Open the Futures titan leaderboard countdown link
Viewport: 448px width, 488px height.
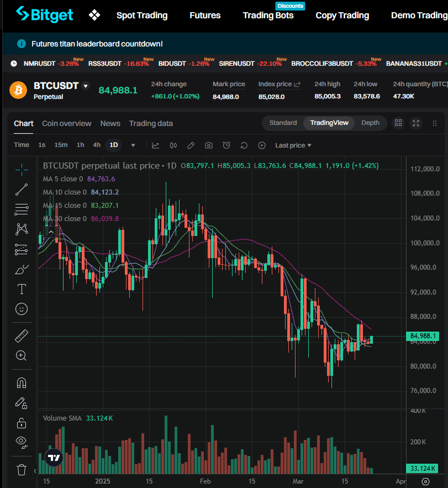tap(97, 44)
